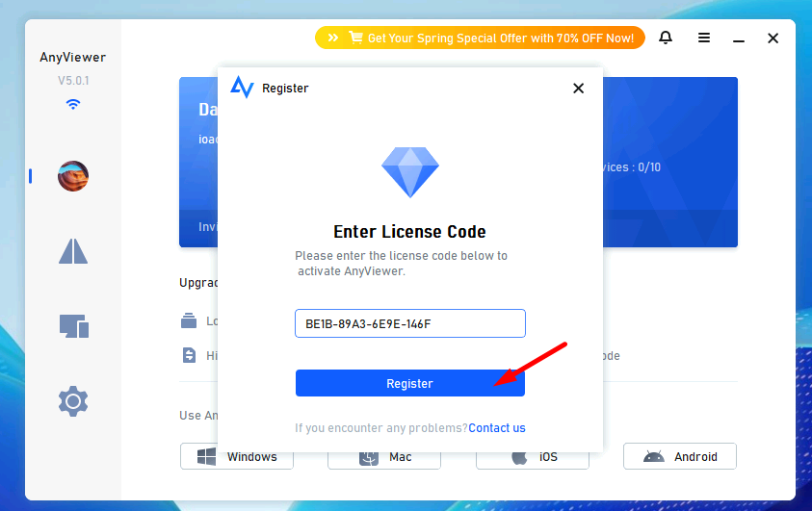Screen dimensions: 812x511
Task: Click the AnyViewer logo in Register dialog
Action: [243, 88]
